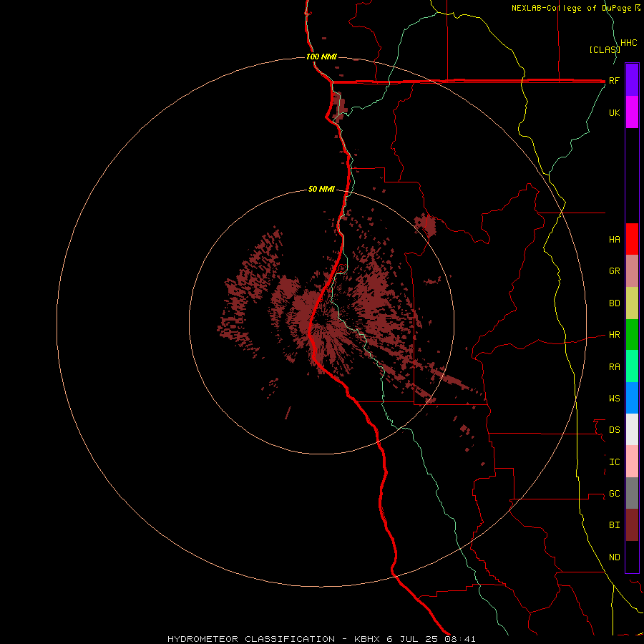Image resolution: width=644 pixels, height=644 pixels.
Task: Click the 'NEXLAB-College of DuPage' credit text
Action: (572, 8)
